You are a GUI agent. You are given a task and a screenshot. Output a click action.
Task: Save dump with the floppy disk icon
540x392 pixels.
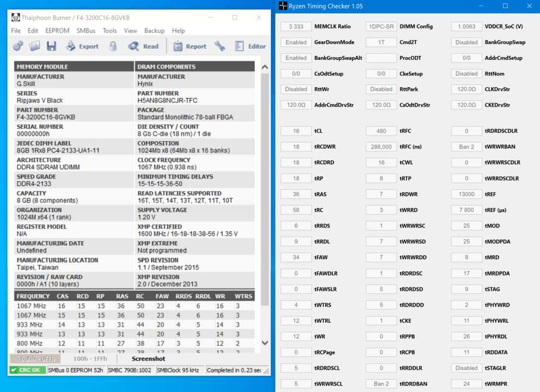pos(52,46)
